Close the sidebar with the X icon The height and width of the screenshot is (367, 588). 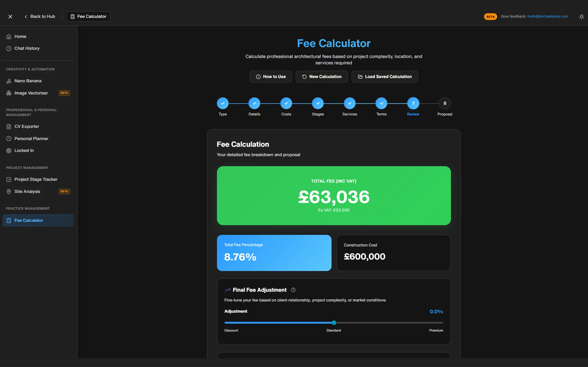10,17
